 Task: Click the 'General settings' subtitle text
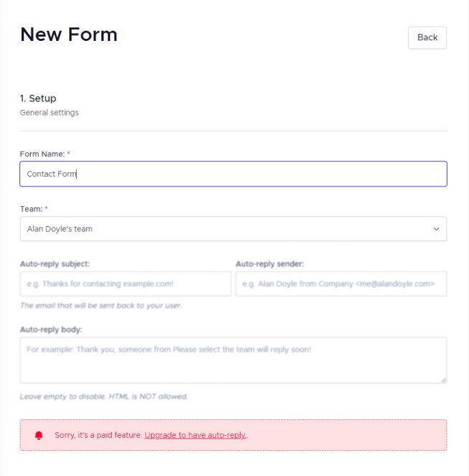coord(50,113)
